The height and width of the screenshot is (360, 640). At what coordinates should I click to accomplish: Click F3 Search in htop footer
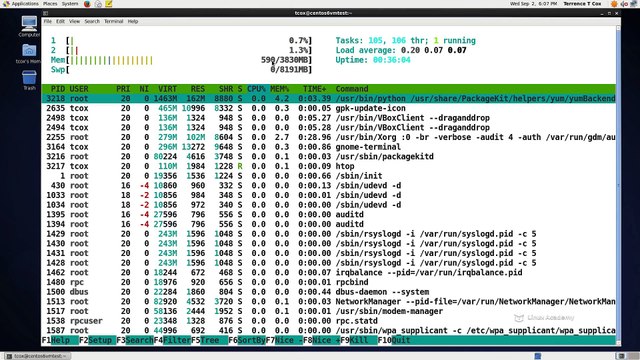(x=135, y=340)
